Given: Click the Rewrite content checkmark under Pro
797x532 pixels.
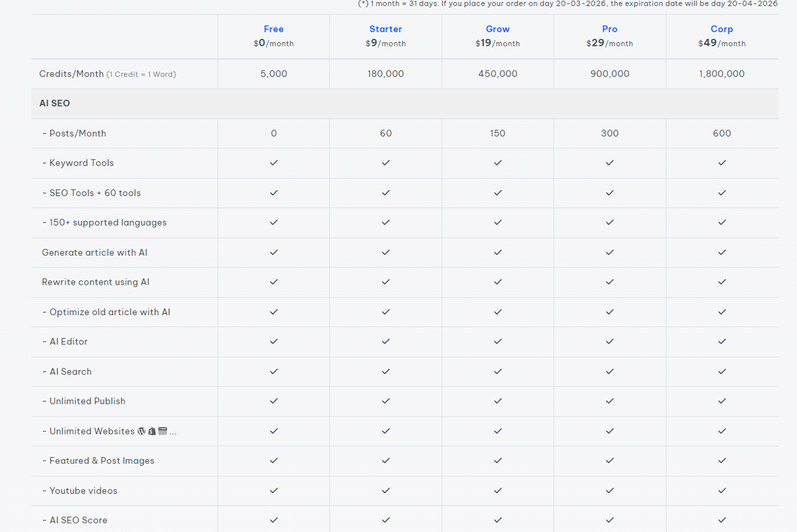Looking at the screenshot, I should point(610,281).
